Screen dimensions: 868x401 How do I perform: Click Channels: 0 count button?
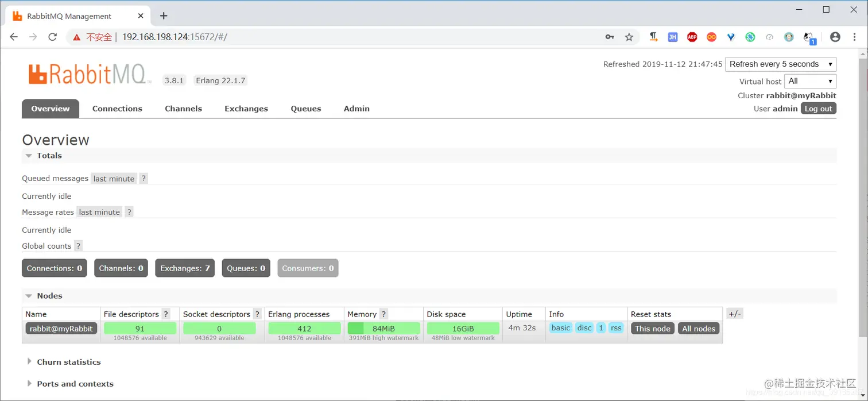[x=121, y=268]
